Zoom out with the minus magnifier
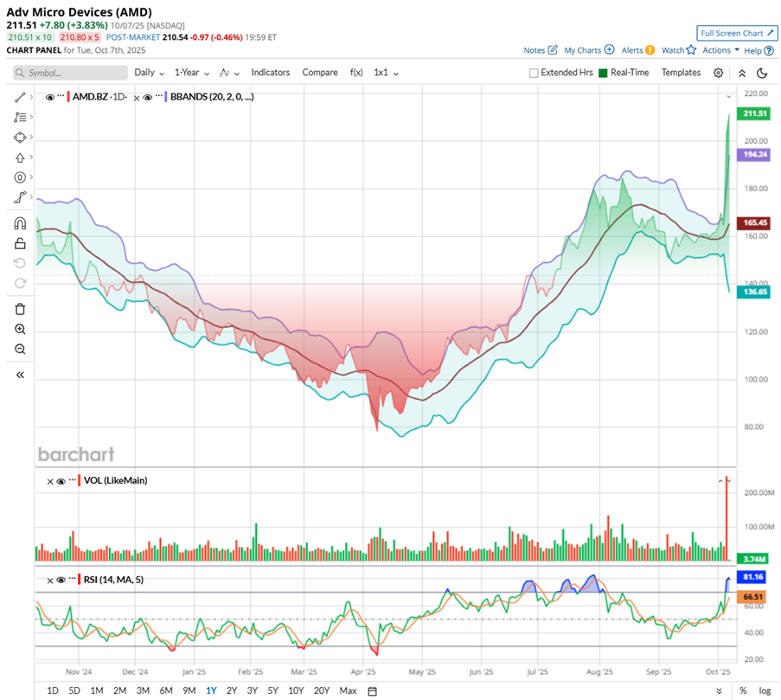Image resolution: width=781 pixels, height=700 pixels. (x=20, y=350)
